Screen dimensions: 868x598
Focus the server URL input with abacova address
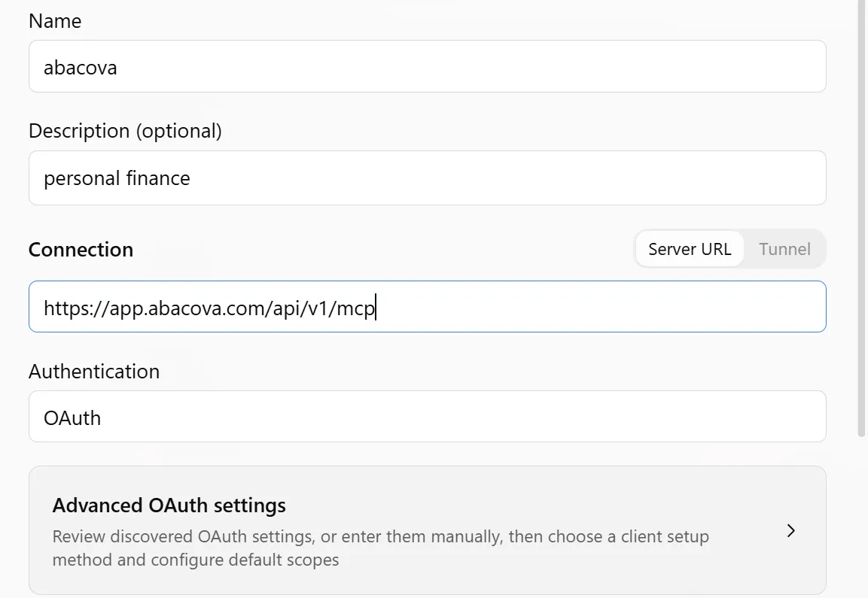[x=428, y=306]
